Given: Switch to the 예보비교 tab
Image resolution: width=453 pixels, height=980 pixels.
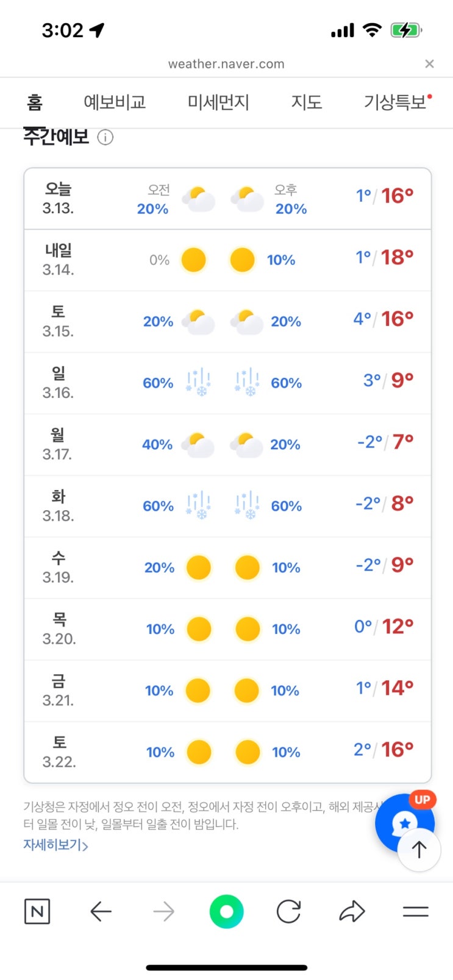Looking at the screenshot, I should (x=115, y=102).
